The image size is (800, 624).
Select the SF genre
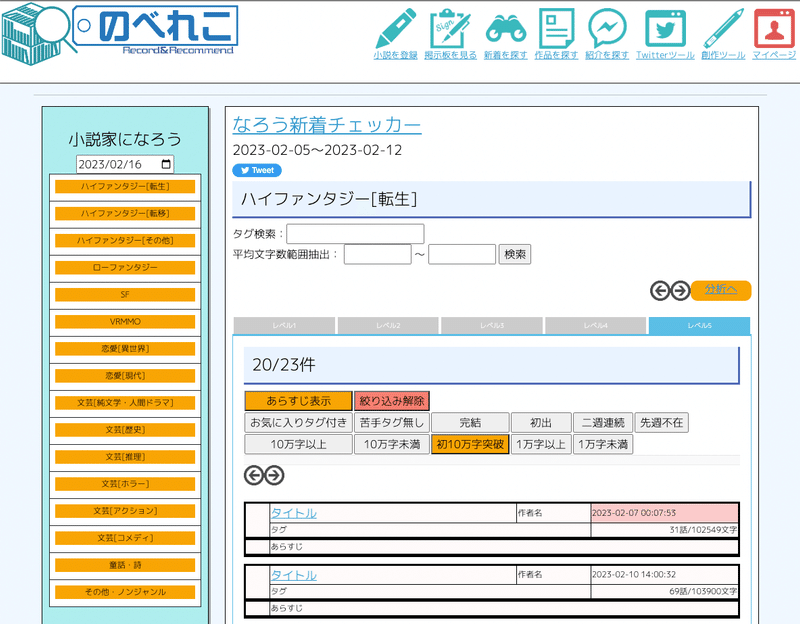pos(125,295)
